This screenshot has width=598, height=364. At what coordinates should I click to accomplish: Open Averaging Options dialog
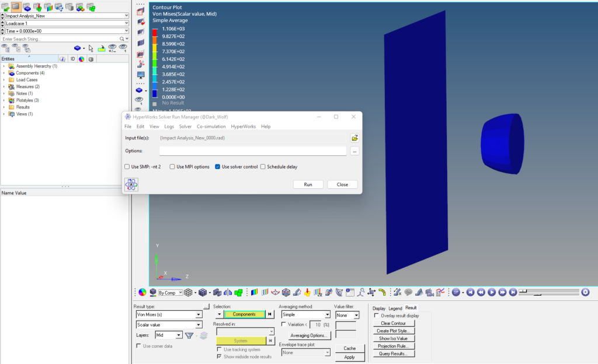(308, 335)
